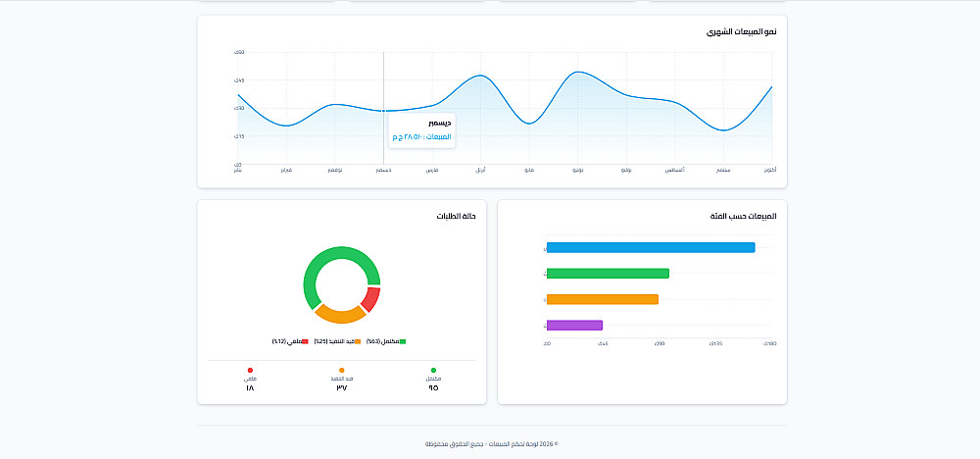
Task: Toggle the red ملغي (12%) legend item
Action: 290,341
